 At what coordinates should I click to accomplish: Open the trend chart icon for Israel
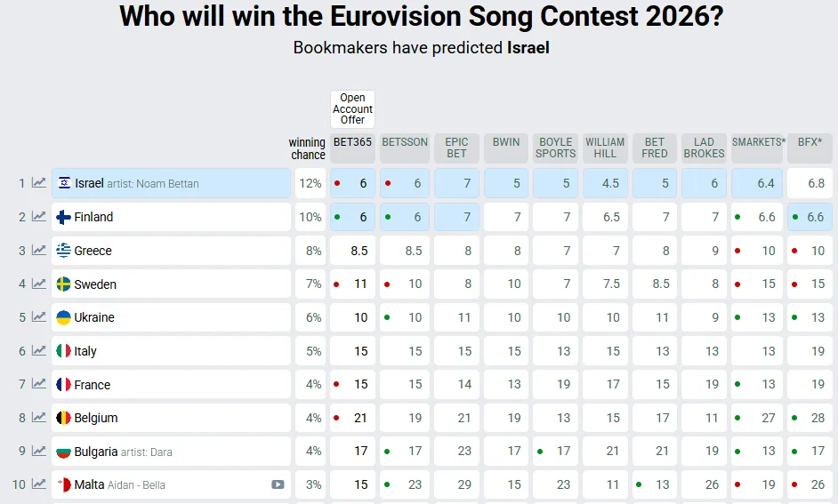pos(38,183)
